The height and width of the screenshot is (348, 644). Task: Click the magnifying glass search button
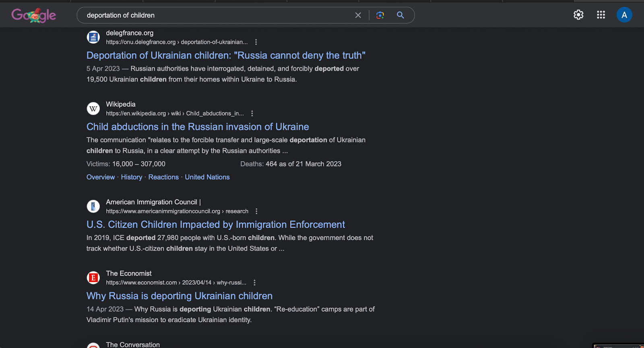[400, 15]
